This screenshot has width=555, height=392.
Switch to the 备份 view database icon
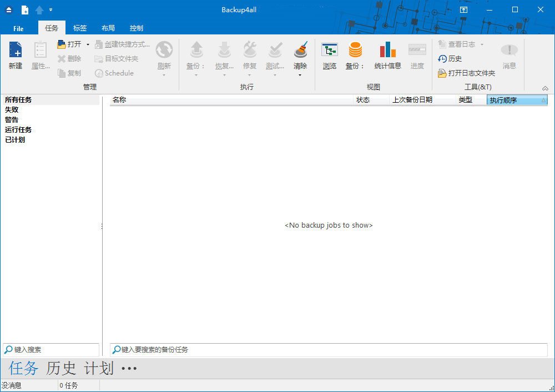tap(355, 51)
